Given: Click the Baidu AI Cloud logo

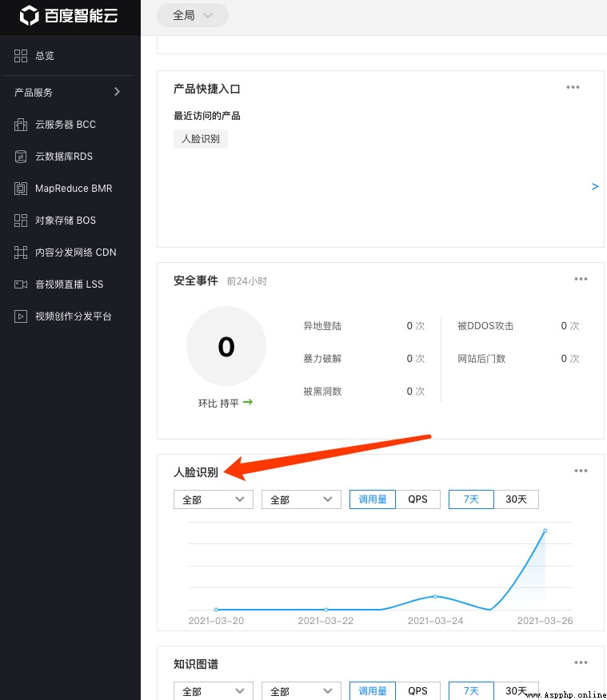Looking at the screenshot, I should pyautogui.click(x=68, y=16).
